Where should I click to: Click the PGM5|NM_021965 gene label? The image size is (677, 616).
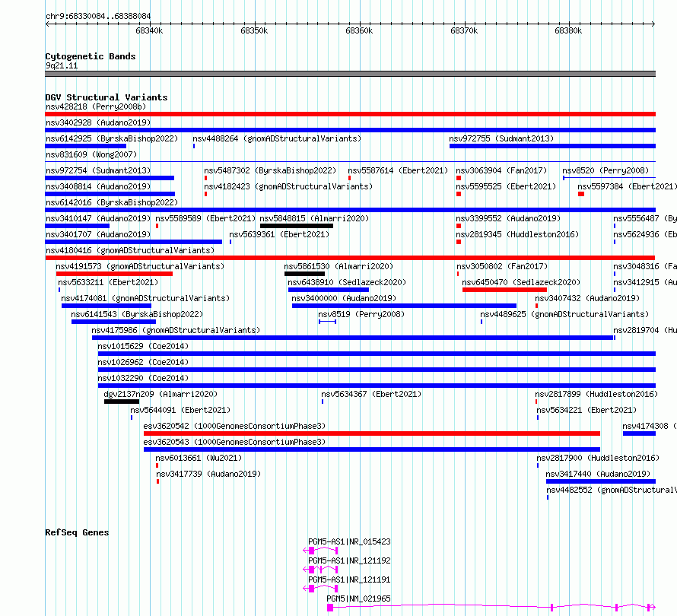click(x=358, y=599)
